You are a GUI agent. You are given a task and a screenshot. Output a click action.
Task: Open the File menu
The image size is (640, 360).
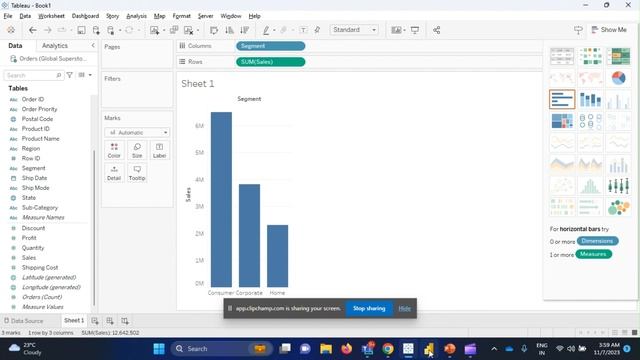(8, 16)
